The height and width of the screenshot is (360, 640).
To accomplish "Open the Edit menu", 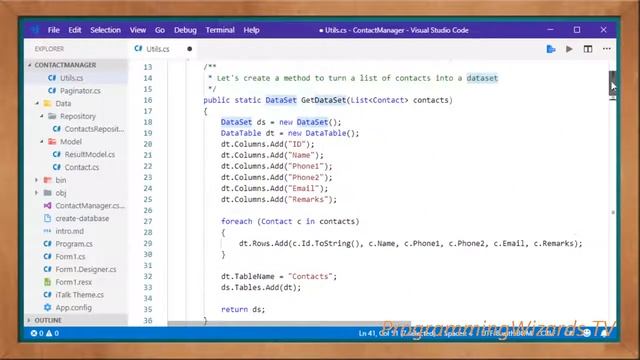I will point(75,30).
